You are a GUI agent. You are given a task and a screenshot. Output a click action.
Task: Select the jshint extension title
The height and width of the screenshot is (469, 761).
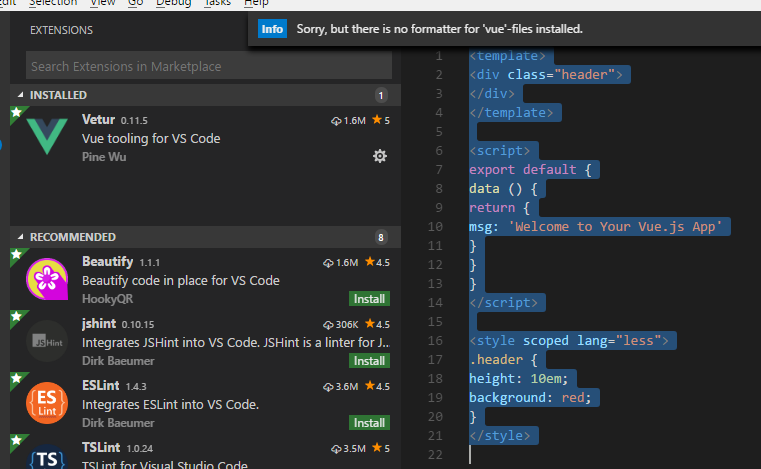(x=99, y=323)
